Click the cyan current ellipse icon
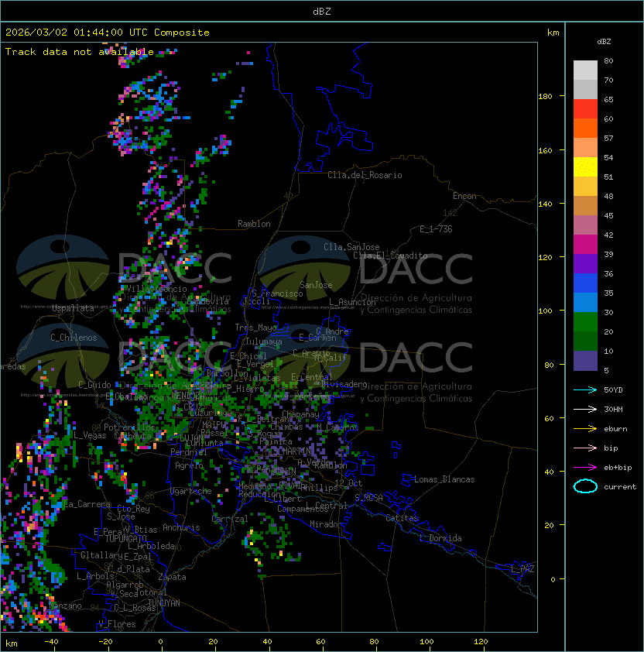644x652 pixels. (585, 486)
